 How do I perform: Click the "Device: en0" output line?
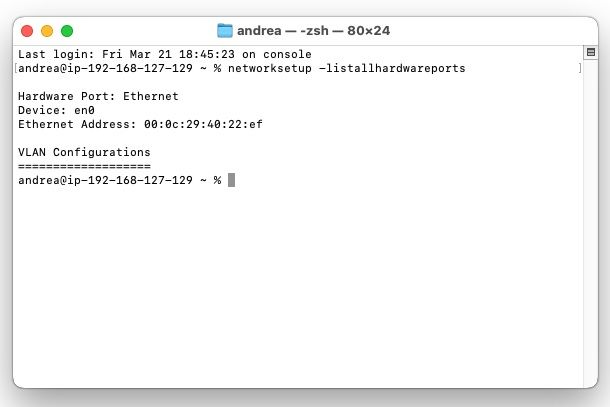pyautogui.click(x=56, y=111)
